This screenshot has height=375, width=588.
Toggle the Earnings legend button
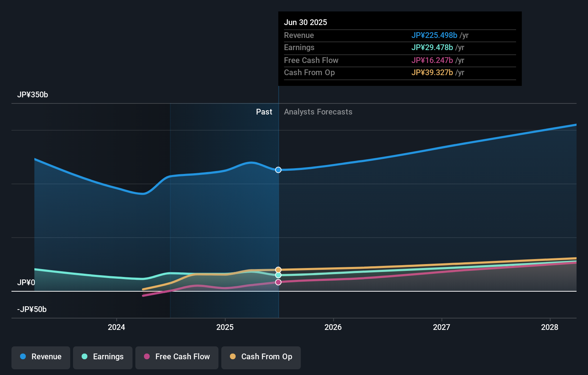coord(103,357)
